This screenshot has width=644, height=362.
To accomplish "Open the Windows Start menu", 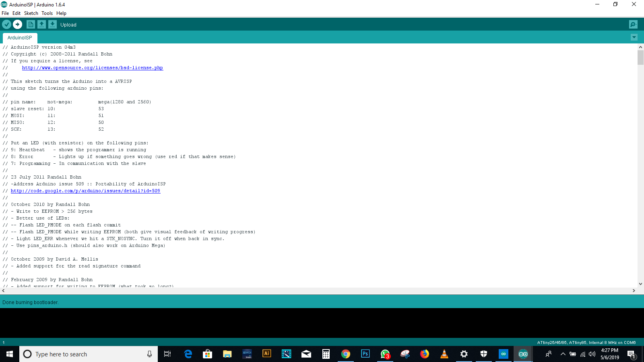I will pyautogui.click(x=10, y=354).
